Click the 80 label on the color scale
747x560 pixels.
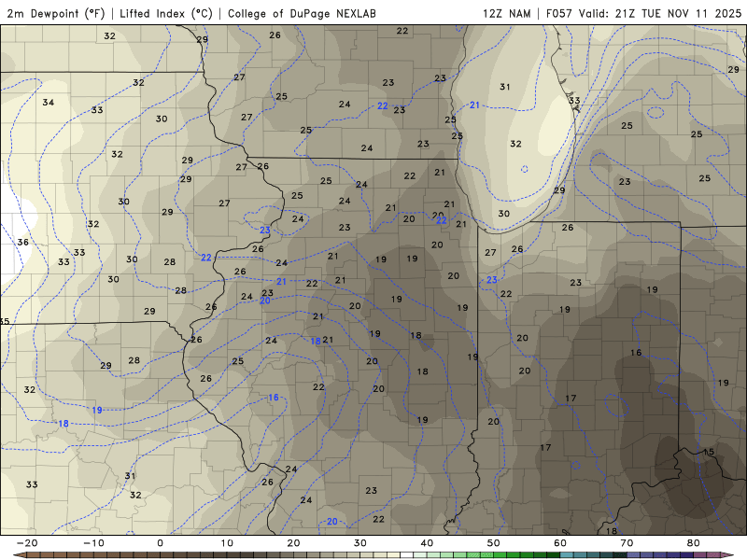pos(694,543)
